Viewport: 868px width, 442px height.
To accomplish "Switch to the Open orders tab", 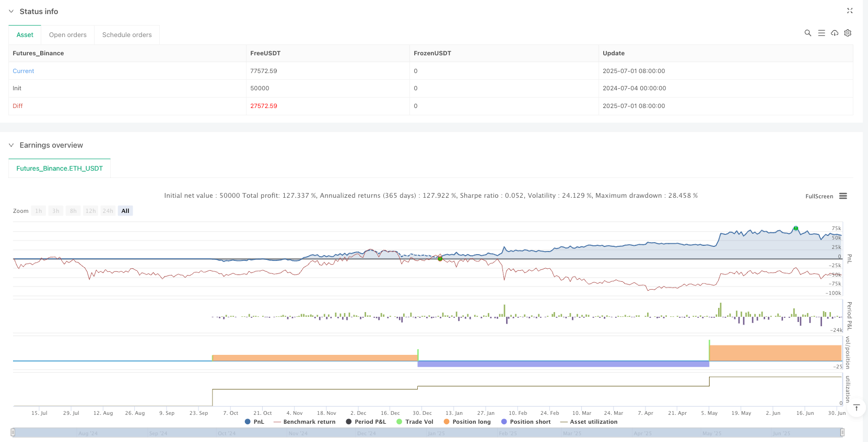I will (x=68, y=35).
